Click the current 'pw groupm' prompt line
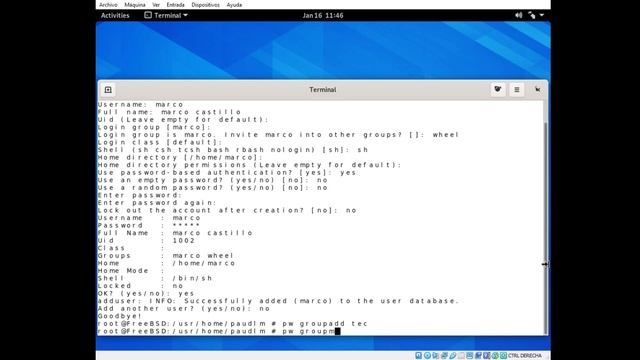 pyautogui.click(x=219, y=331)
